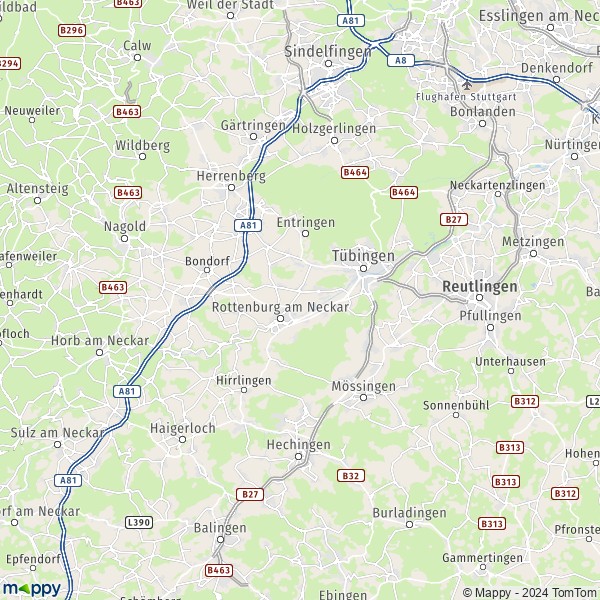
Task: Select the Hechingen town marker
Action: tap(298, 456)
